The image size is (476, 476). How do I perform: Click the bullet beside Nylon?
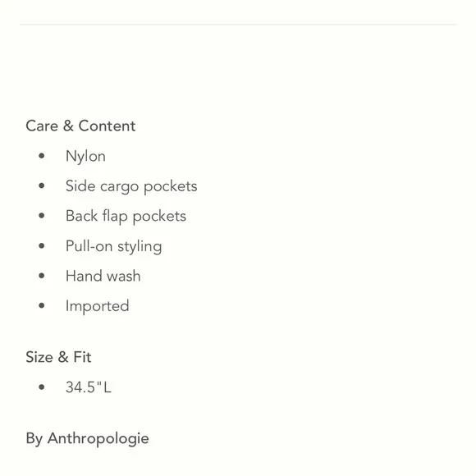pyautogui.click(x=42, y=156)
